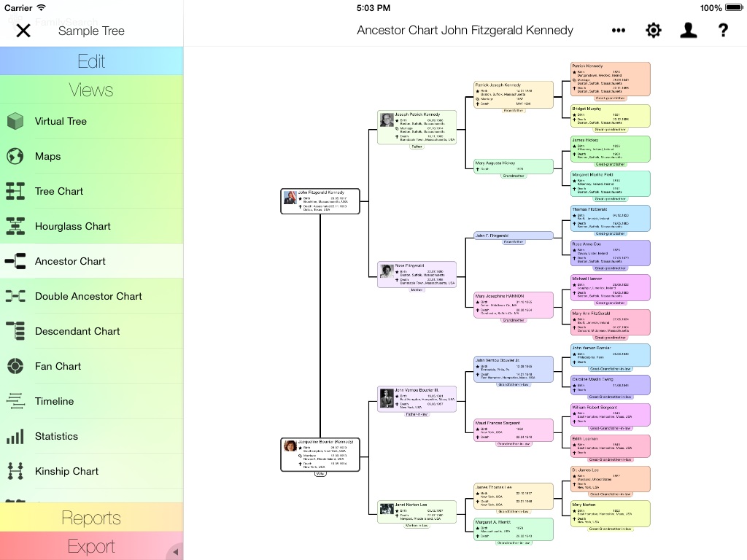The image size is (747, 560).
Task: Click the Maps globe icon
Action: coord(15,156)
